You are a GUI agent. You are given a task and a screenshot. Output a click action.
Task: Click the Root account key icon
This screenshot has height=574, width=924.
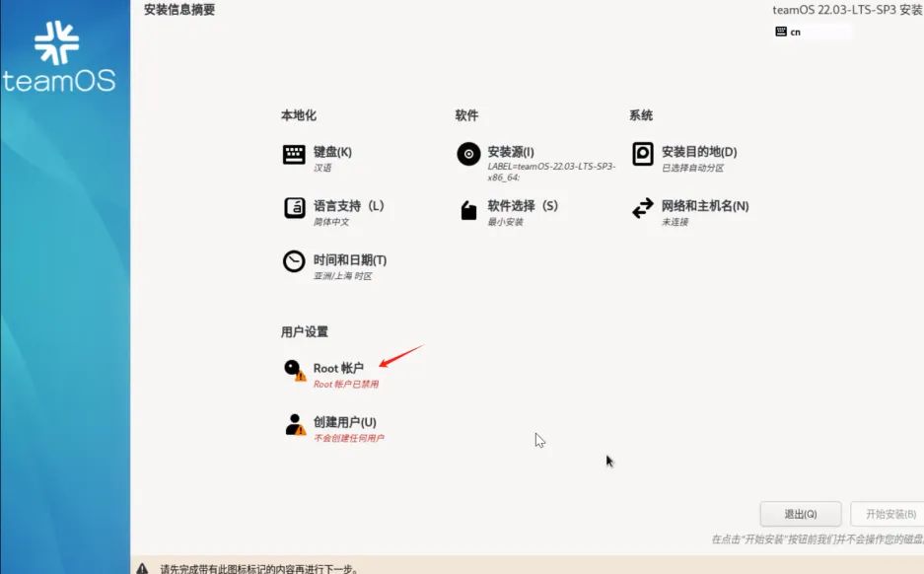coord(295,370)
